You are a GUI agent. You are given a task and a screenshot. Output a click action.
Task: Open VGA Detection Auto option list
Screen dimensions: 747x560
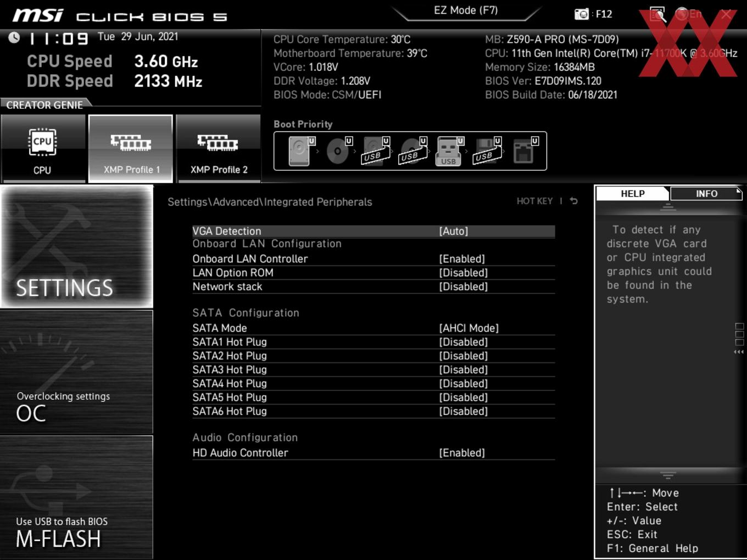[454, 231]
